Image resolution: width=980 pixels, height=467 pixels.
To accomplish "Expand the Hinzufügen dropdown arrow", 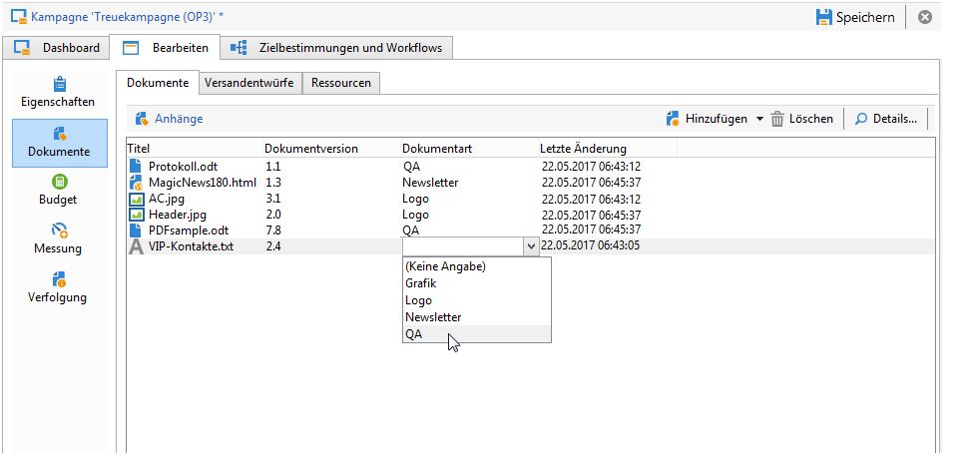I will [759, 119].
